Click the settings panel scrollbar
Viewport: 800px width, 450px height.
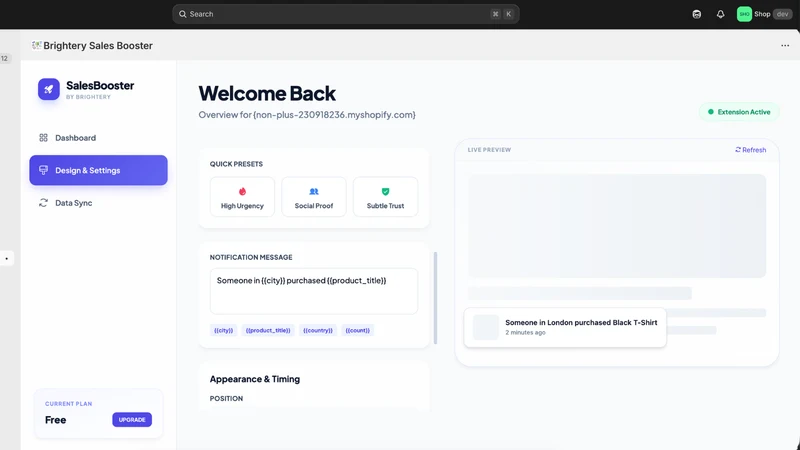435,298
